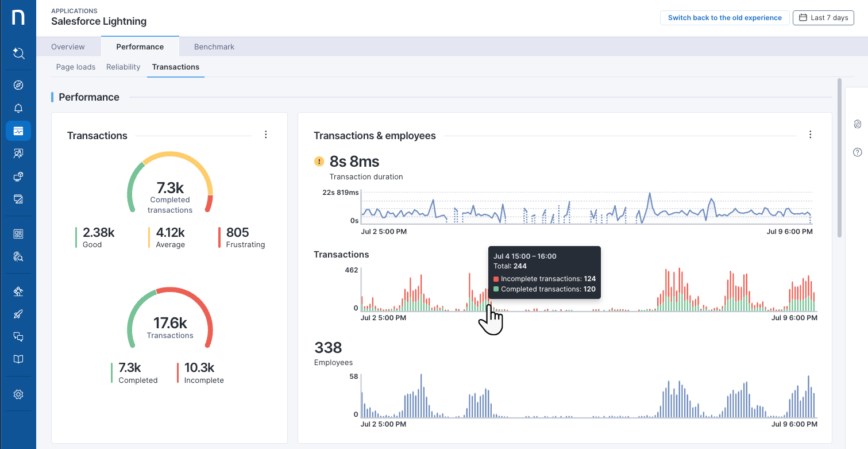Screen dimensions: 868x449
Task: Select the Reliability sub-tab
Action: [123, 67]
